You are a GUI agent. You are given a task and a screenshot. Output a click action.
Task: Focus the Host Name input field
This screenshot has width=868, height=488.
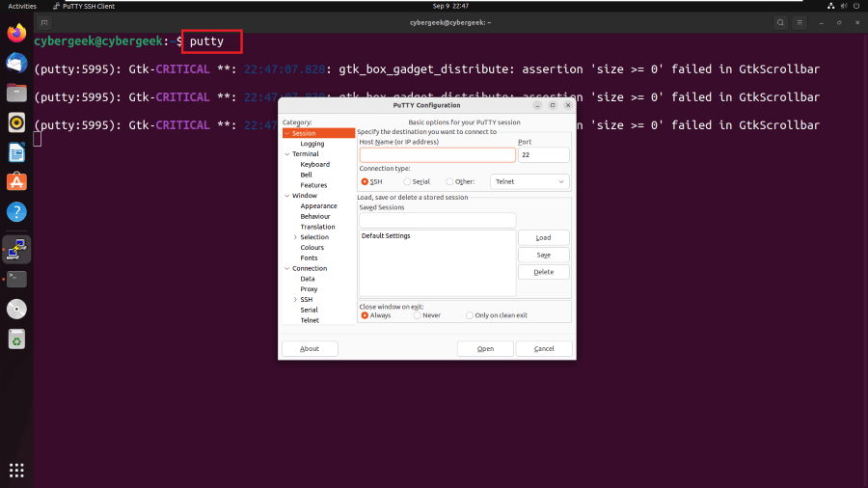point(437,155)
